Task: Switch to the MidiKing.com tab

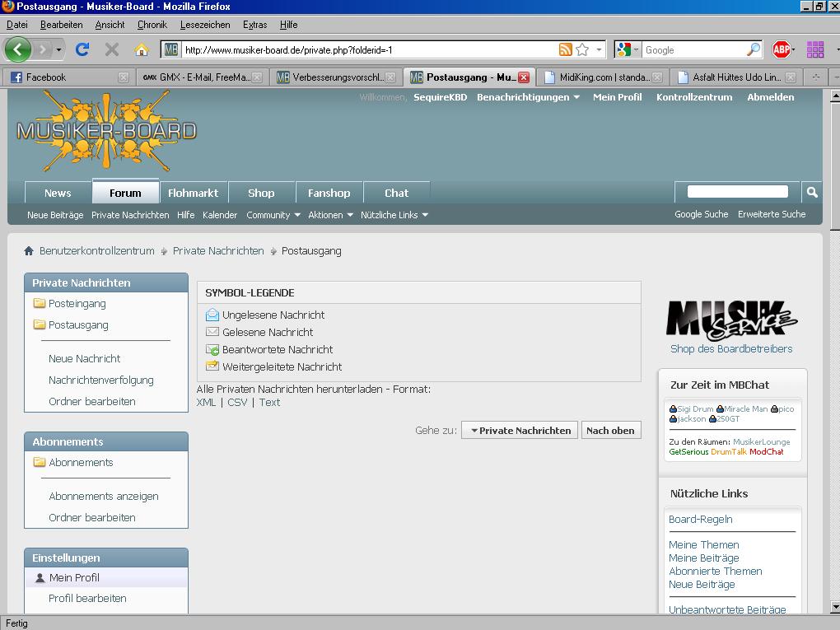Action: 603,77
